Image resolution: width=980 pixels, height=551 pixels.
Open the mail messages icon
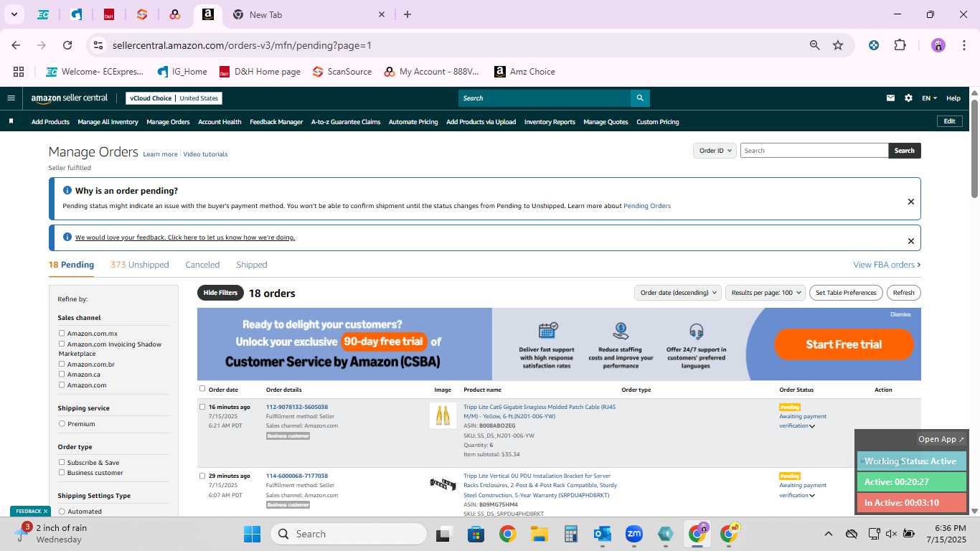891,98
